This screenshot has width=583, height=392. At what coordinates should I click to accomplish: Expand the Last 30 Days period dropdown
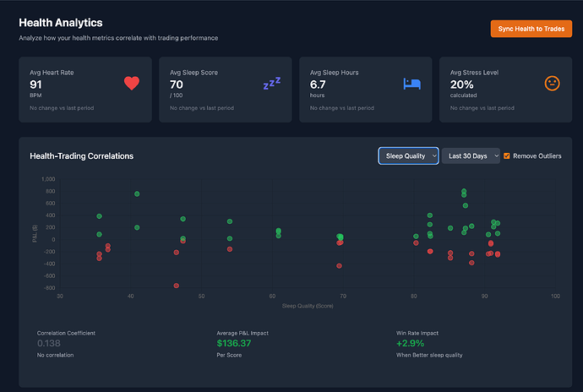click(471, 156)
